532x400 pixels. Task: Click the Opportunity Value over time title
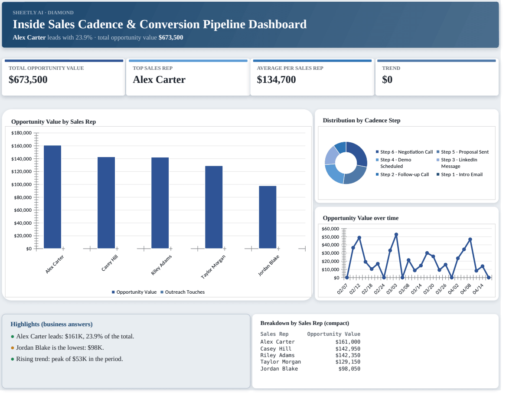pyautogui.click(x=361, y=218)
